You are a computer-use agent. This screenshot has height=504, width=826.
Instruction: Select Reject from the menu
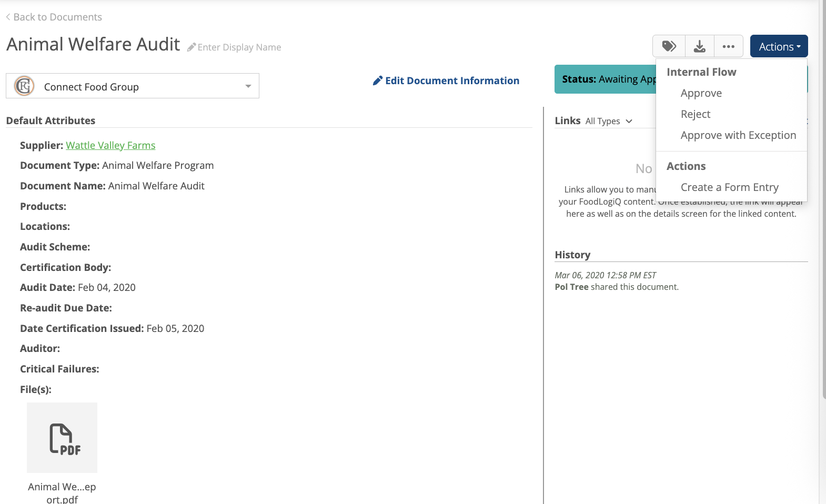[696, 114]
